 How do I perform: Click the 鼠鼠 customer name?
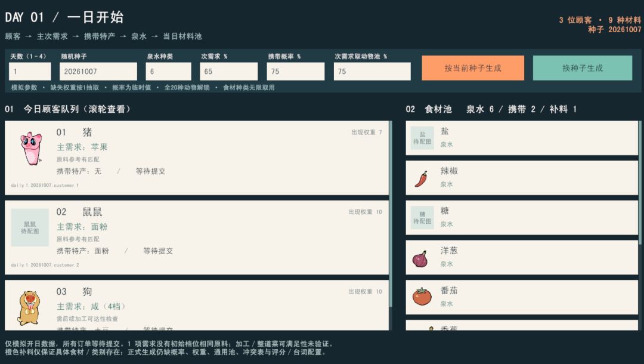[92, 212]
